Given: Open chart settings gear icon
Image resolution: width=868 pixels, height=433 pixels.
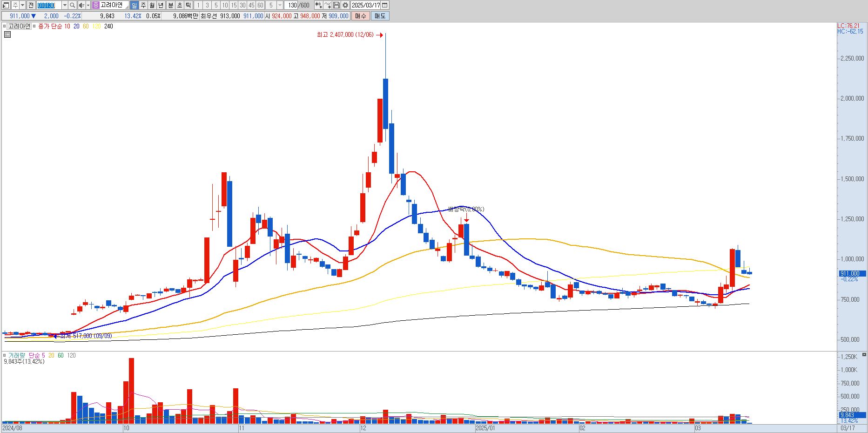Looking at the screenshot, I should pyautogui.click(x=345, y=5).
